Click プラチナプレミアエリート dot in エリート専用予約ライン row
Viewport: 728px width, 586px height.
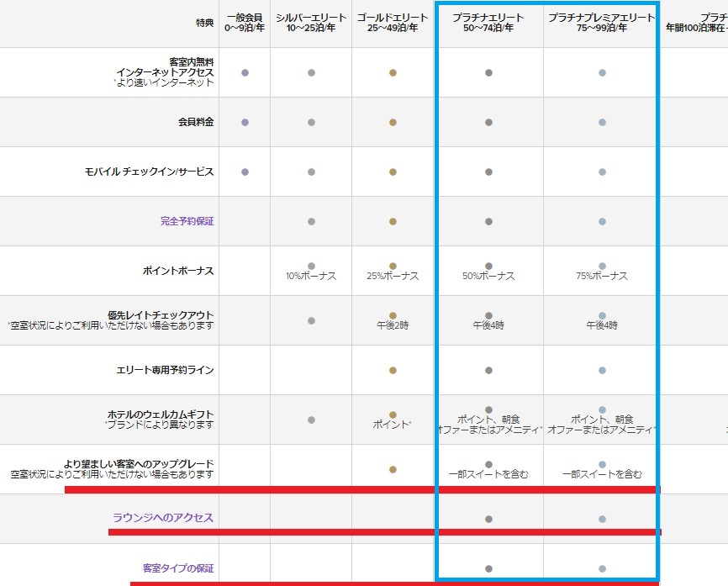[x=602, y=371]
